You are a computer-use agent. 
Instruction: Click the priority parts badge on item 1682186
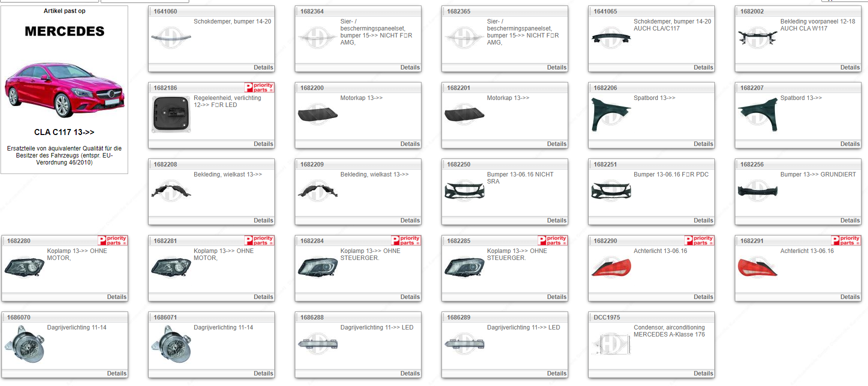click(x=259, y=87)
